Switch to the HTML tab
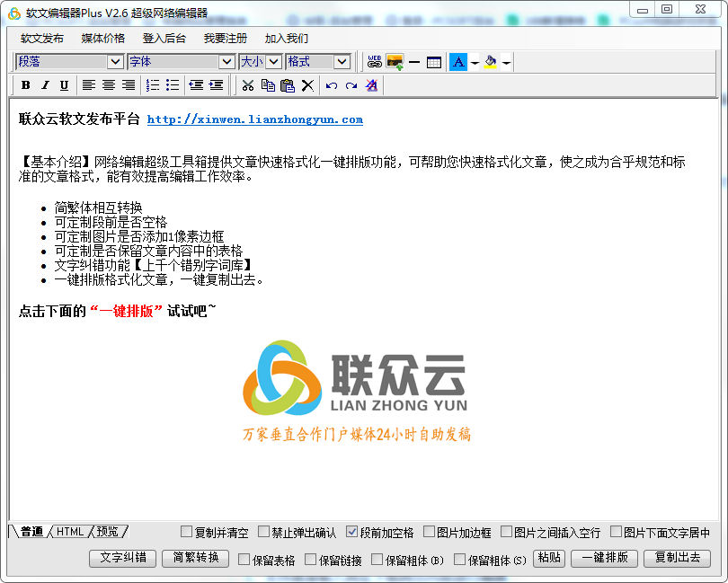Image resolution: width=728 pixels, height=583 pixels. click(x=70, y=532)
